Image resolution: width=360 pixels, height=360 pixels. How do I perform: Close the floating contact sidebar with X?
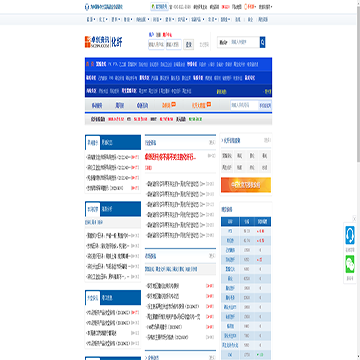point(354,219)
